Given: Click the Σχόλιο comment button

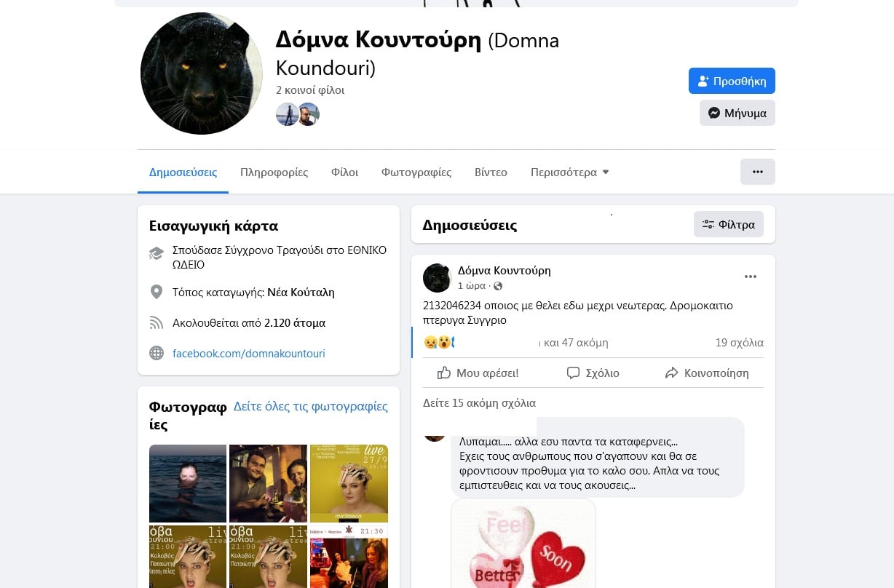Looking at the screenshot, I should tap(593, 373).
